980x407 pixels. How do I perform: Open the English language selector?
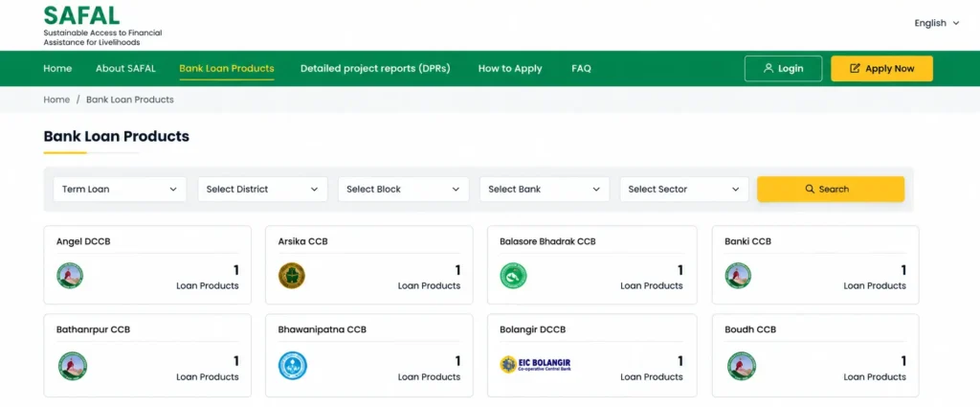coord(936,23)
